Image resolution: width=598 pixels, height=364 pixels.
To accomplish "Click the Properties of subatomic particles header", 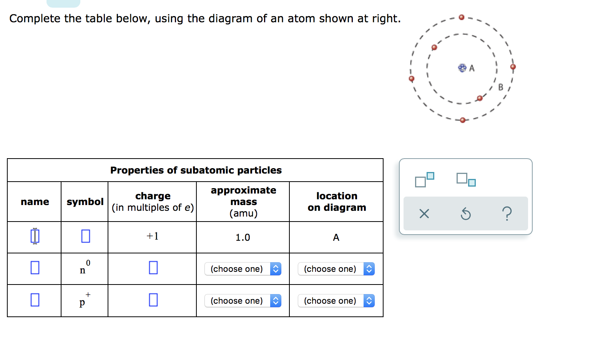I will pos(196,170).
